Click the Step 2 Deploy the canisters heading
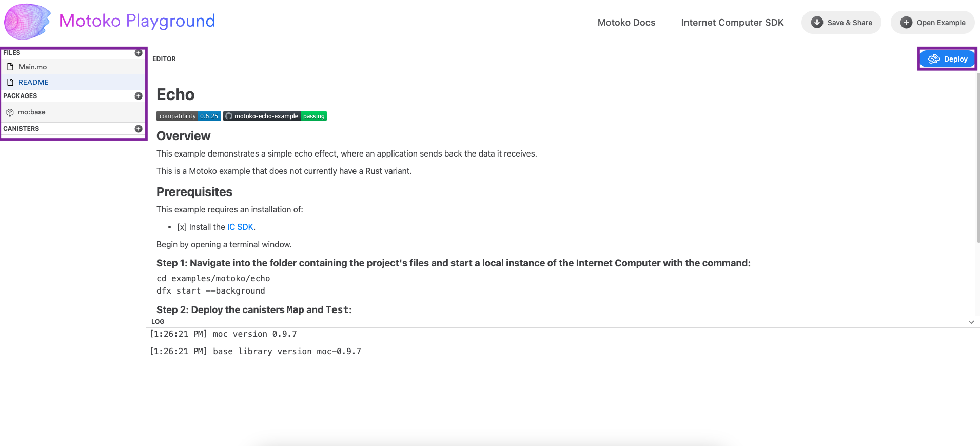This screenshot has height=446, width=980. [x=254, y=309]
